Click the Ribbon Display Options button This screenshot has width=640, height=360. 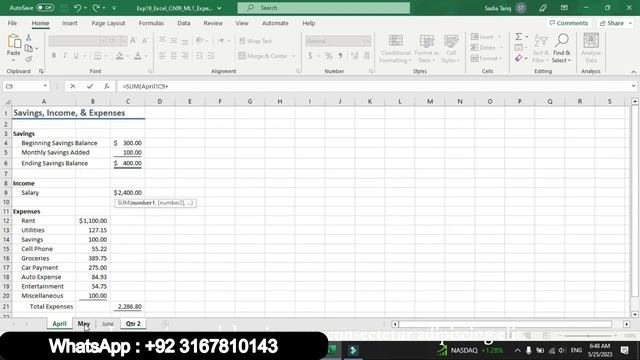pyautogui.click(x=564, y=8)
